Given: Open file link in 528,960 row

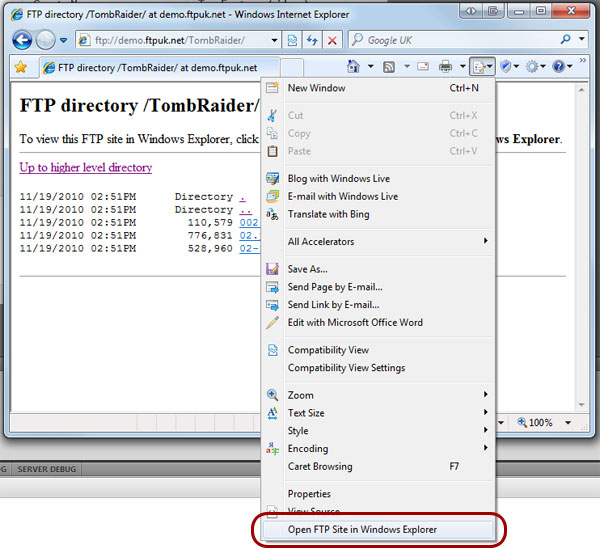Looking at the screenshot, I should point(249,249).
